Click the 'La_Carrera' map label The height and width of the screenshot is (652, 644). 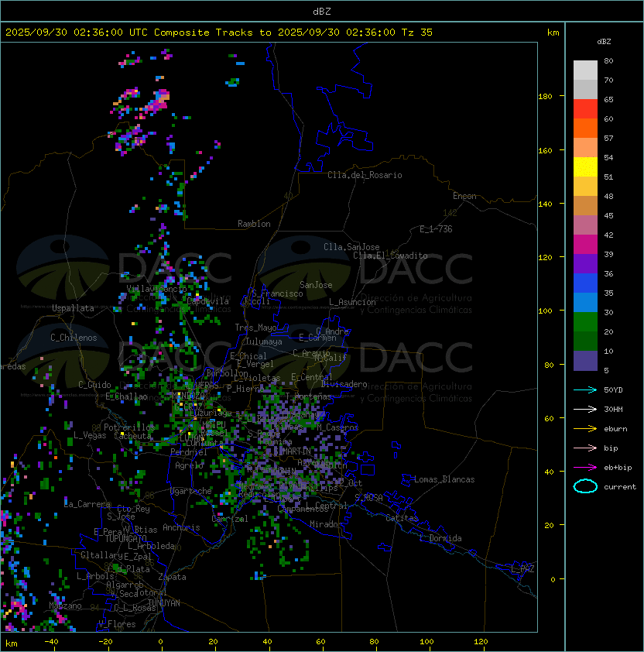tap(87, 504)
